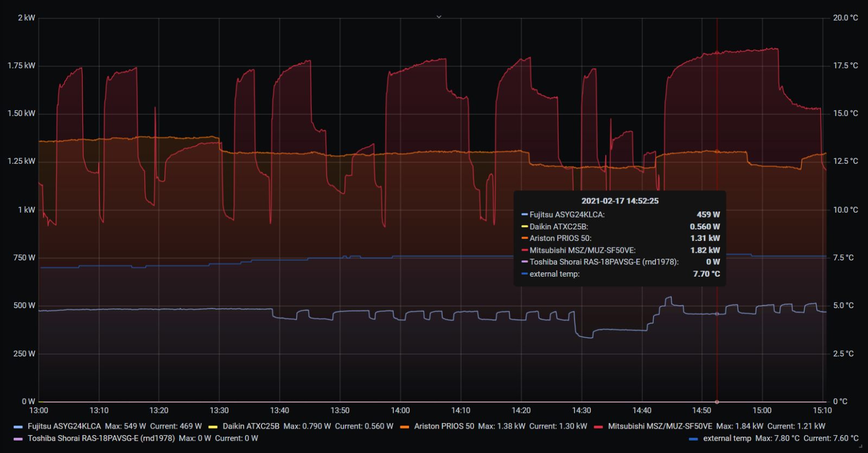Viewport: 868px width, 453px height.
Task: Click the Toshiba legend value "Current: 0 W"
Action: 237,438
